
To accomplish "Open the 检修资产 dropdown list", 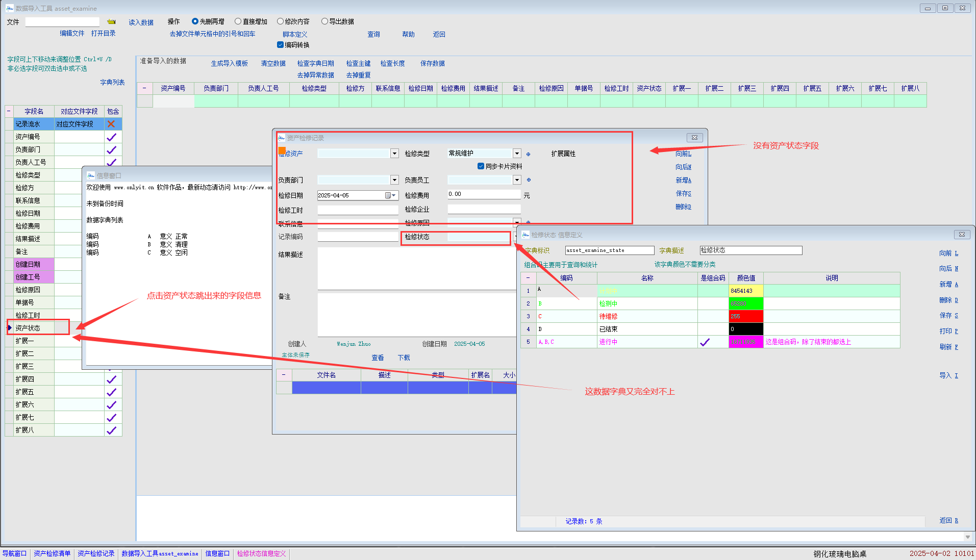I will [394, 154].
